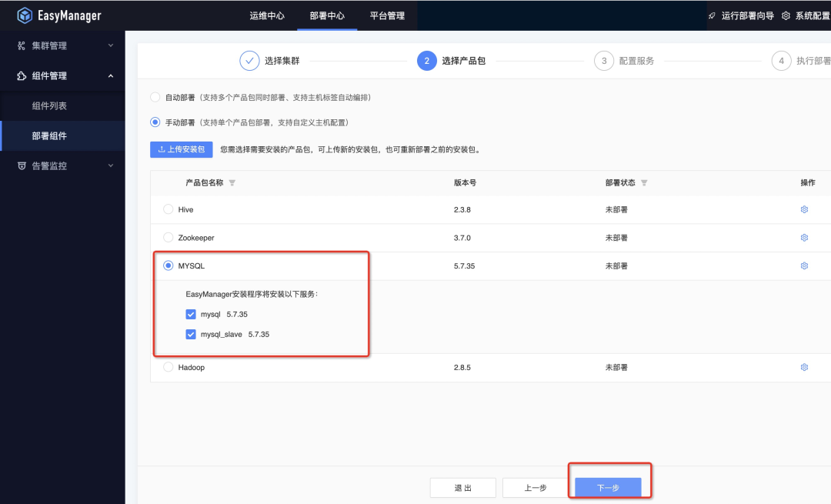Click the Hadoop version 2.8.5 cell
Screen dimensions: 831x504
(462, 367)
